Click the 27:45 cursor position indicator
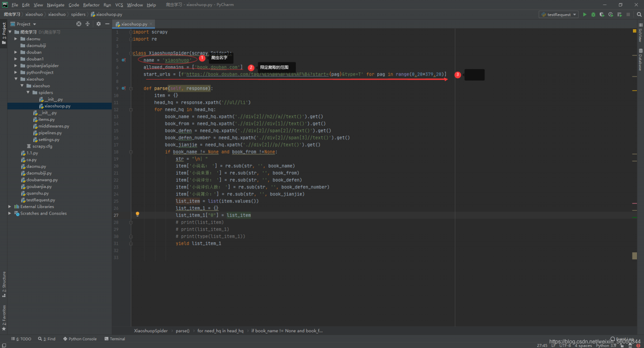 click(x=542, y=345)
